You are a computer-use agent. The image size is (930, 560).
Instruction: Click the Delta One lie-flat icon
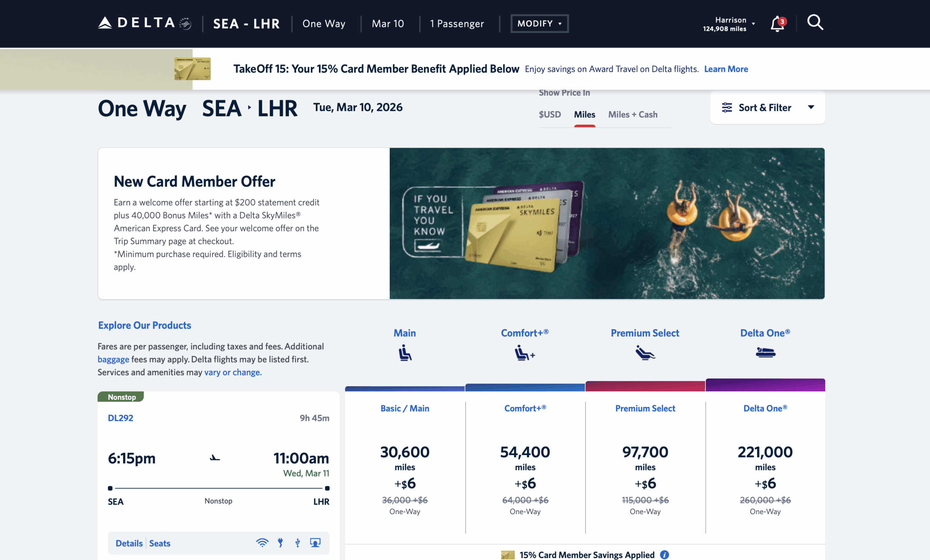click(765, 353)
